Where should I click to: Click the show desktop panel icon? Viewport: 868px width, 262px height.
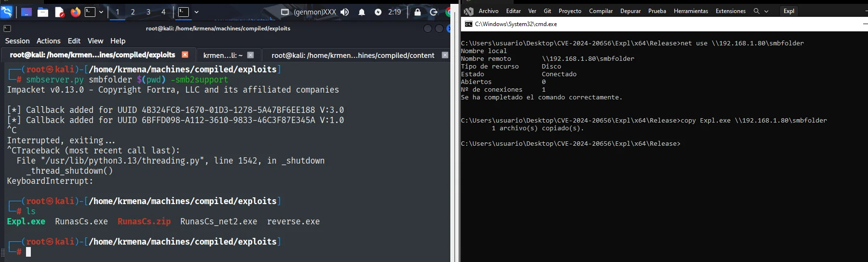pyautogui.click(x=26, y=12)
